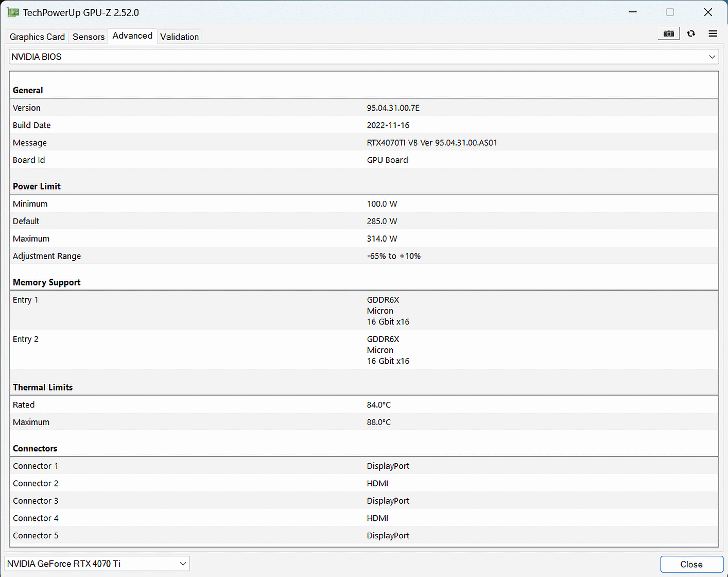Image resolution: width=728 pixels, height=577 pixels.
Task: Click the Connector 2 row label
Action: click(36, 484)
